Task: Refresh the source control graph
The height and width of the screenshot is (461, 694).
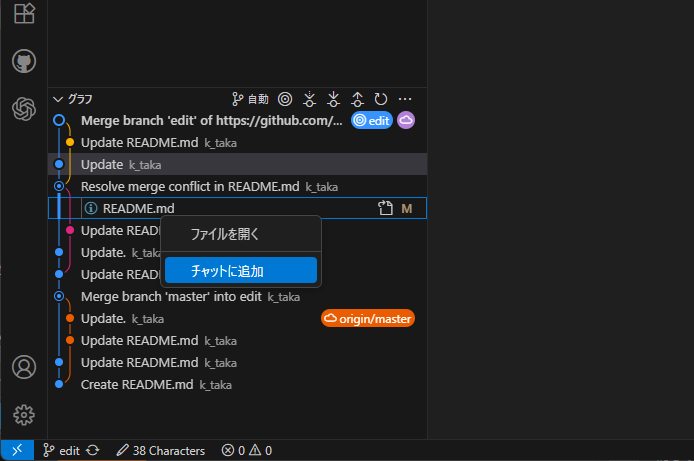Action: 381,99
